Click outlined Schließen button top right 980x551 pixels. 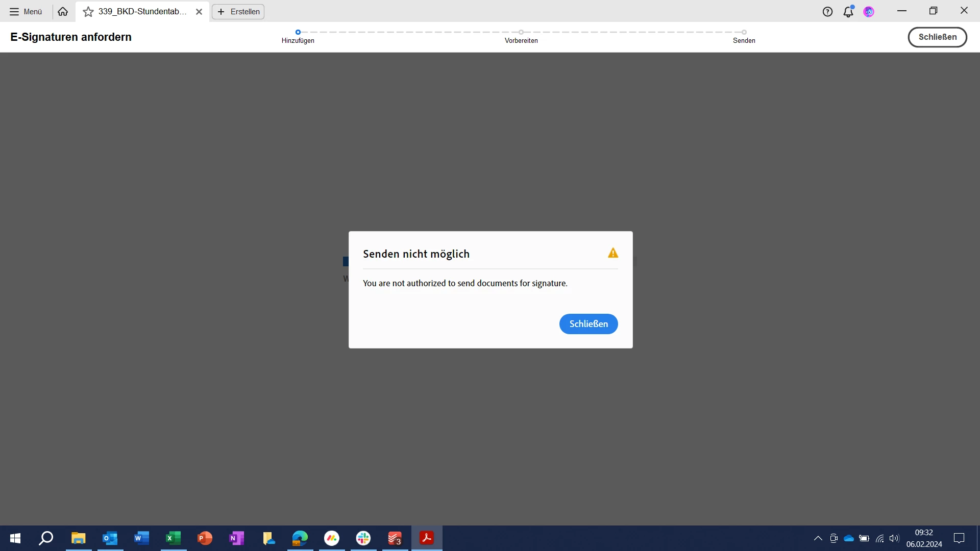click(x=937, y=37)
